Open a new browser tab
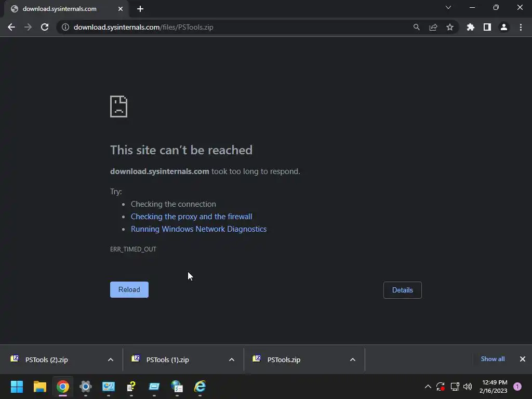Screen dimensions: 532x399 140,9
